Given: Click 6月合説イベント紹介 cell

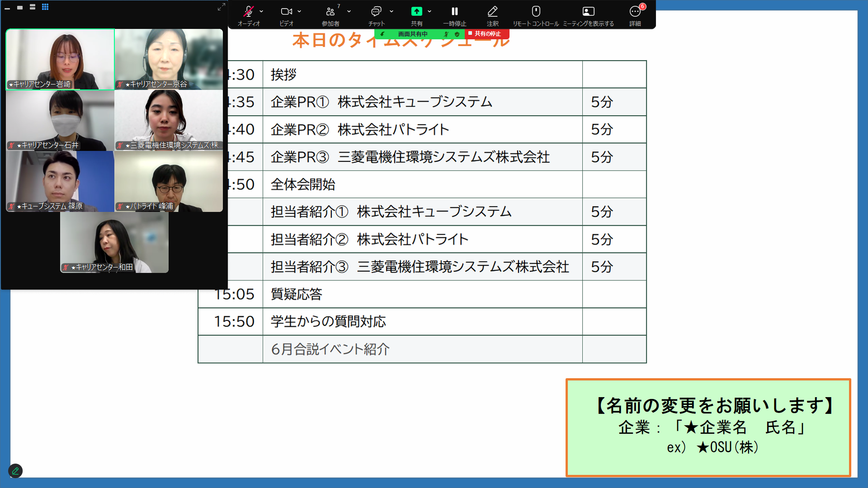Looking at the screenshot, I should tap(422, 349).
